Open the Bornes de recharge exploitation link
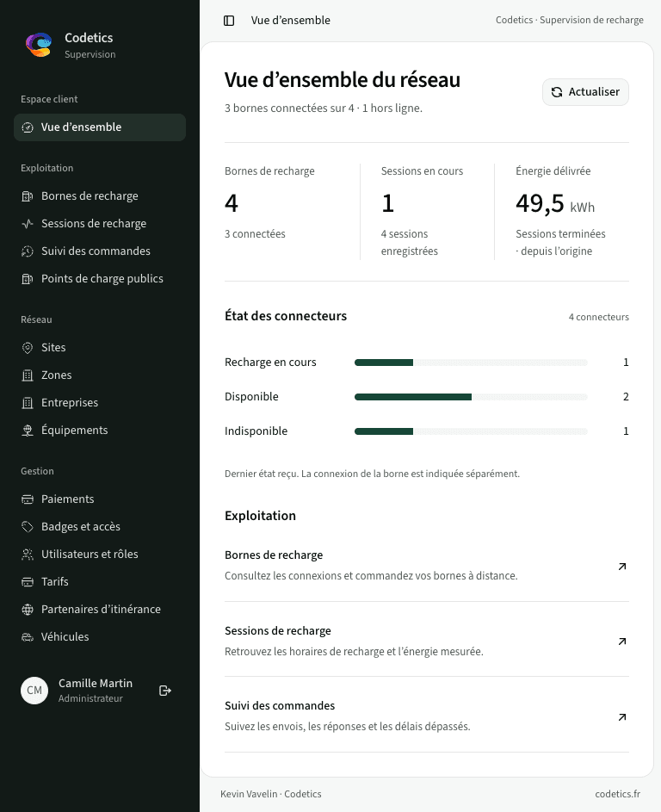Screen dimensions: 661x812 (x=427, y=565)
